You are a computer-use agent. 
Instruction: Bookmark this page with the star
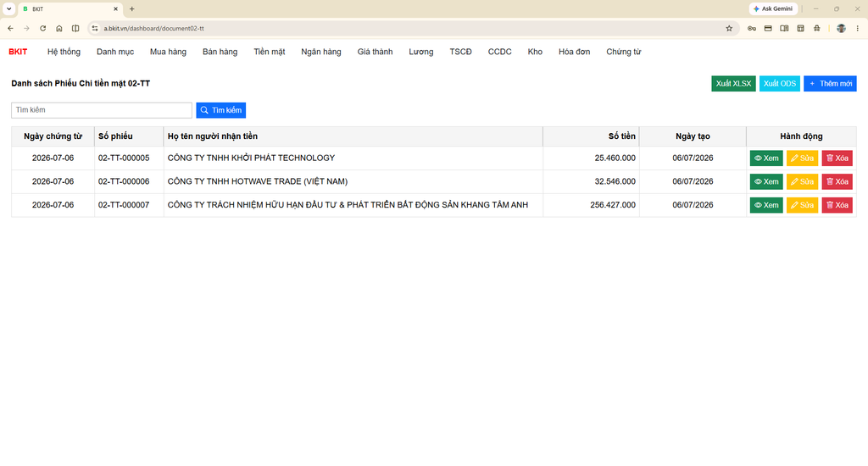729,28
